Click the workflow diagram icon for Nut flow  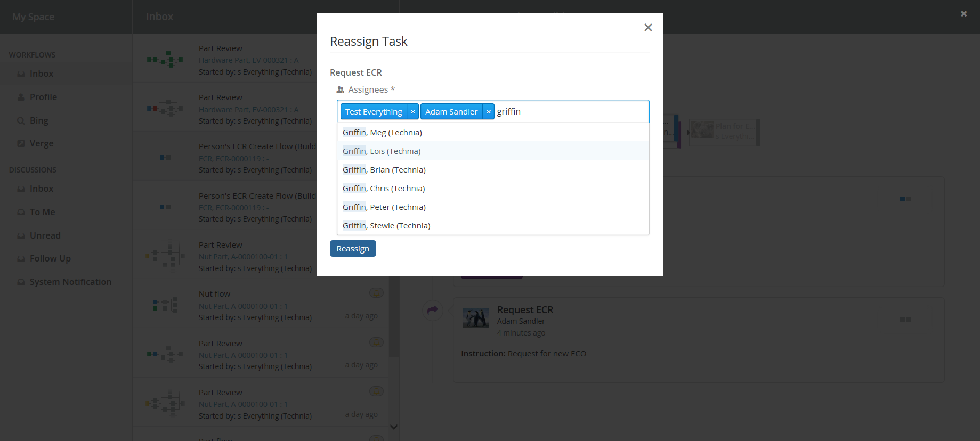[x=165, y=305]
